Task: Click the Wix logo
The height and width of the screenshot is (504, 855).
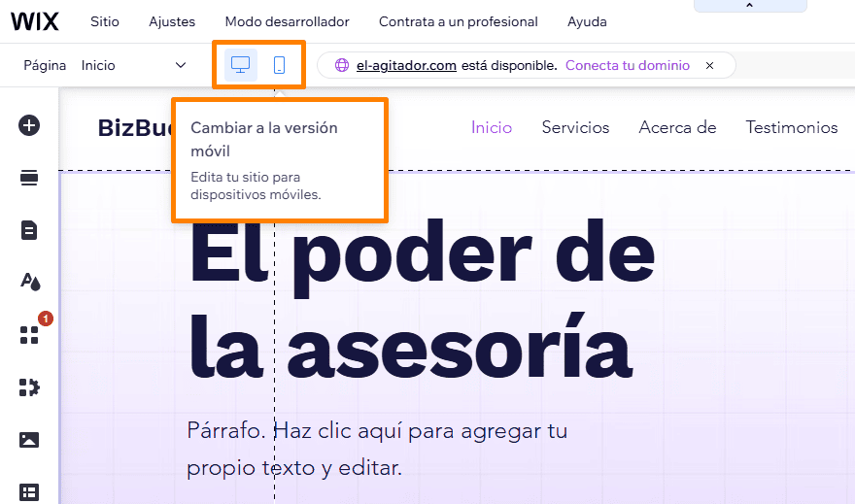Action: click(x=34, y=21)
